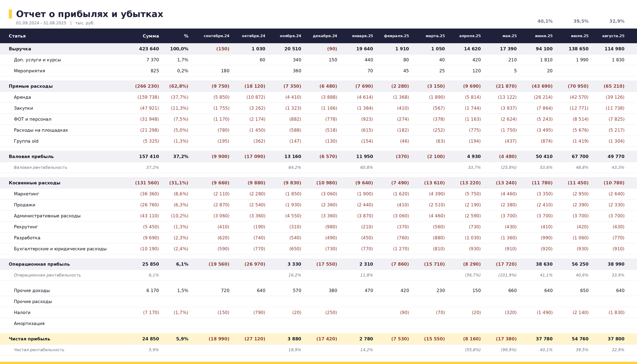Select the date range '01.09.2024 - 31.08.2025'
637x364 pixels.
[x=41, y=23]
